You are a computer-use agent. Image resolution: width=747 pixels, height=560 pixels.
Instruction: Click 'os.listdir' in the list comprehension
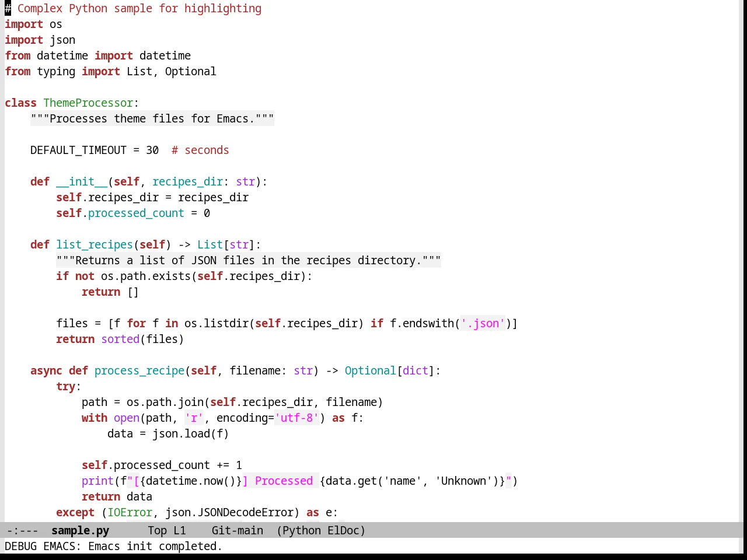point(217,323)
